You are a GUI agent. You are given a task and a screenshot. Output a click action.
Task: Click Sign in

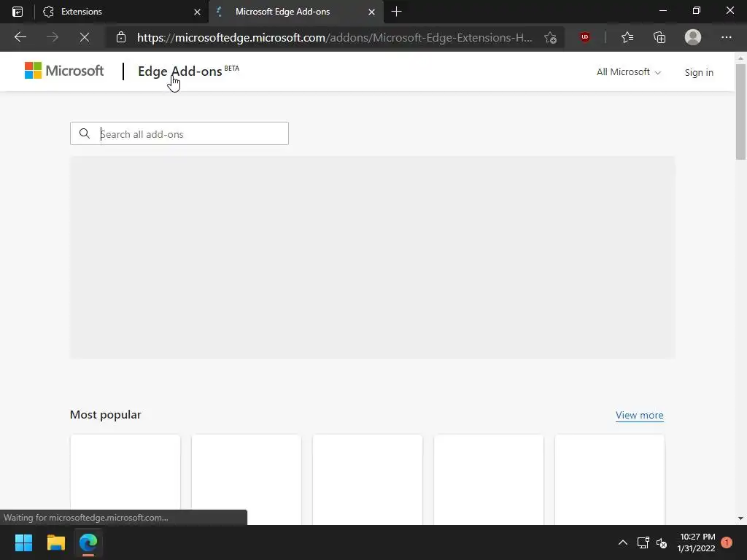pyautogui.click(x=699, y=72)
